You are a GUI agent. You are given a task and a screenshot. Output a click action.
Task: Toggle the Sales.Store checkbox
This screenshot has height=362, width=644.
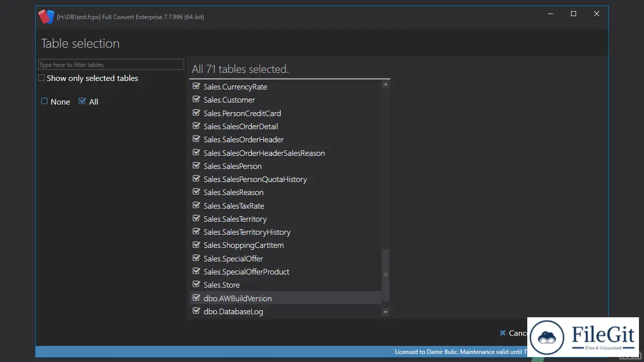coord(196,284)
